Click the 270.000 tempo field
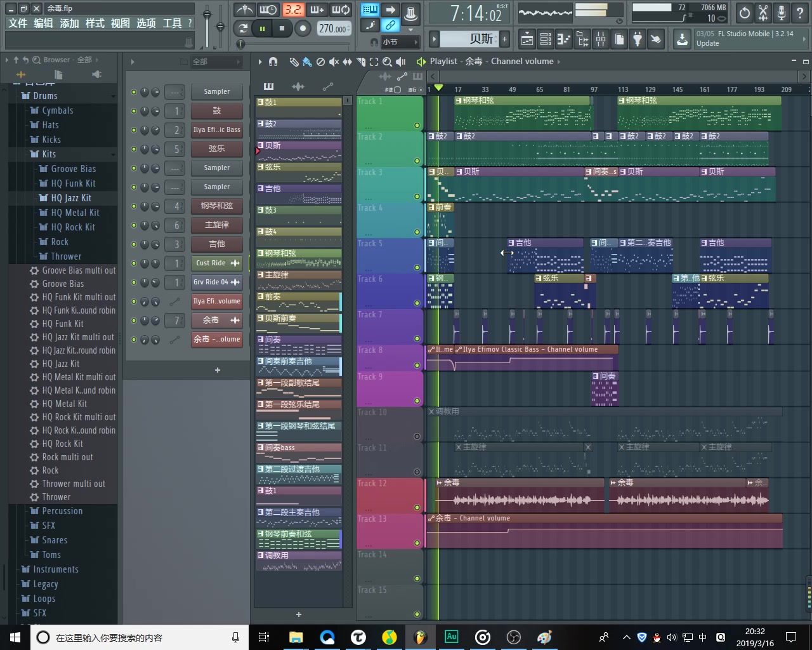The width and height of the screenshot is (812, 650). click(x=334, y=29)
